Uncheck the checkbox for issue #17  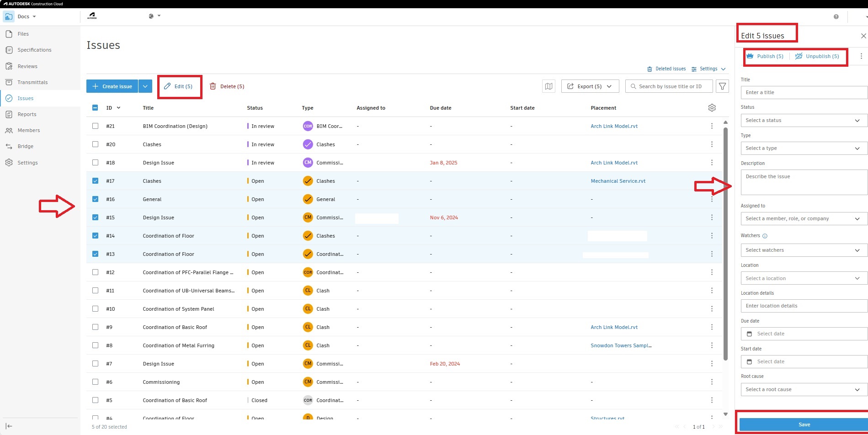pyautogui.click(x=95, y=180)
